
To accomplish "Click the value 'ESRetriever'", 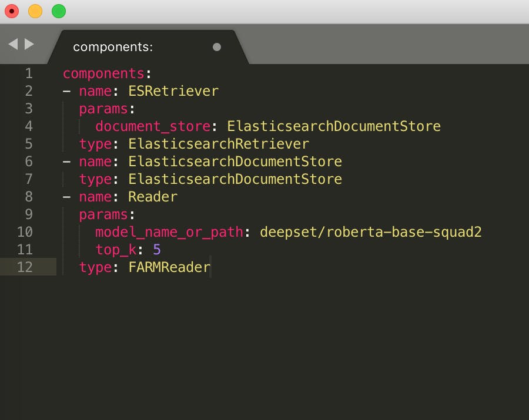I will (x=173, y=91).
